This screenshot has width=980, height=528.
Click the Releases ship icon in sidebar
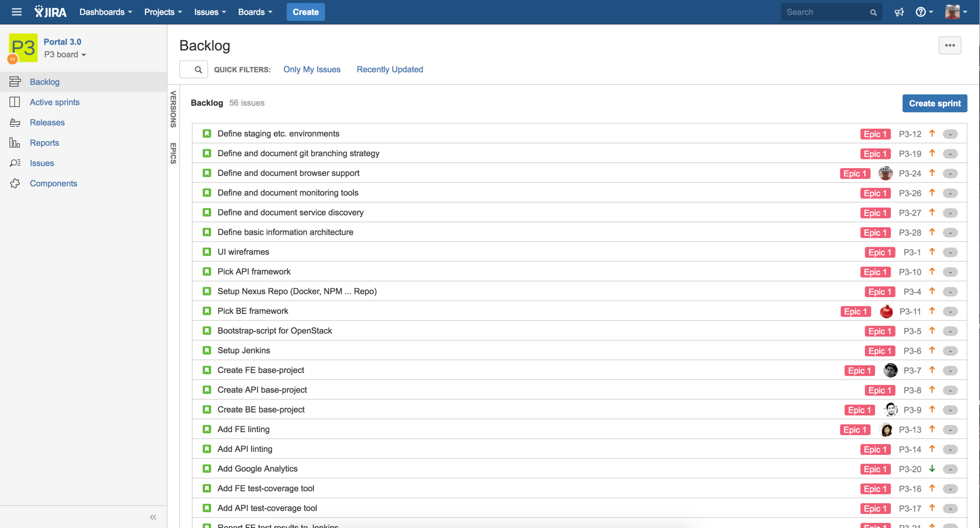pyautogui.click(x=15, y=123)
